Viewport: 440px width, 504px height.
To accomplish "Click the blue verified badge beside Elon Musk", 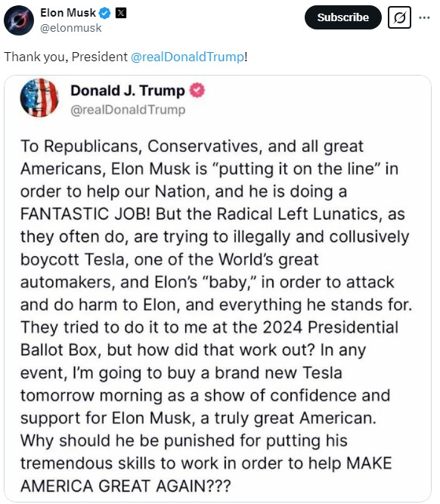I will (105, 13).
